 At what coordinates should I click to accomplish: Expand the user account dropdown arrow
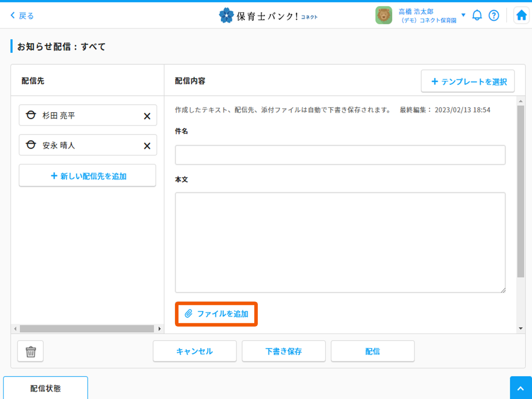pyautogui.click(x=463, y=15)
